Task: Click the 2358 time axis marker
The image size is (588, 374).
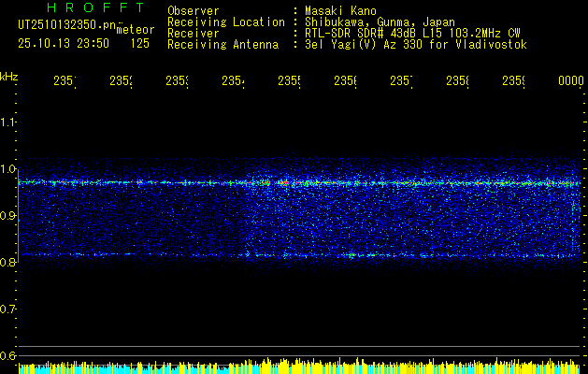Action: tap(457, 81)
